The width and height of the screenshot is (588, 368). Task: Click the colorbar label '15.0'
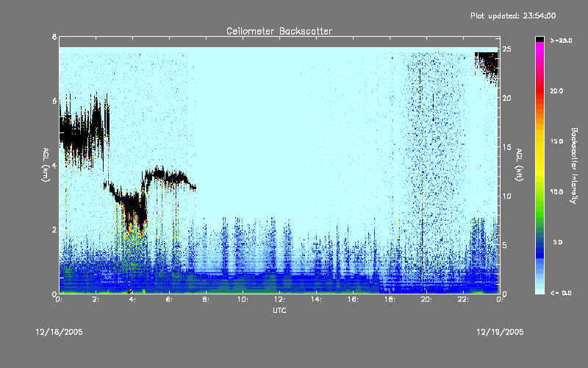pos(556,141)
